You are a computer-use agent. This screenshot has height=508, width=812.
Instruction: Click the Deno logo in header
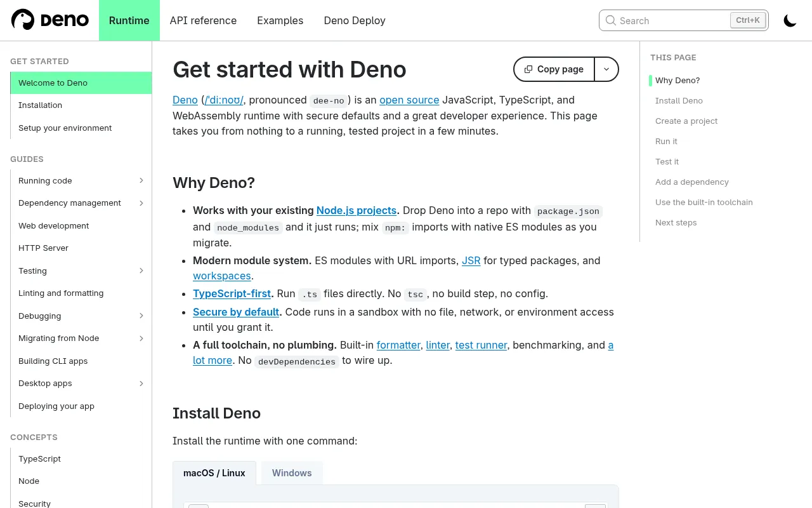(x=50, y=20)
